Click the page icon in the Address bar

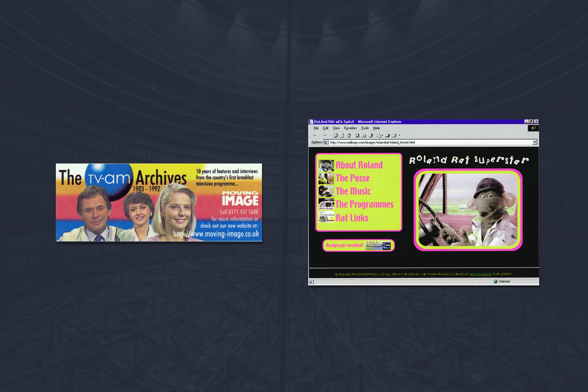tap(327, 142)
